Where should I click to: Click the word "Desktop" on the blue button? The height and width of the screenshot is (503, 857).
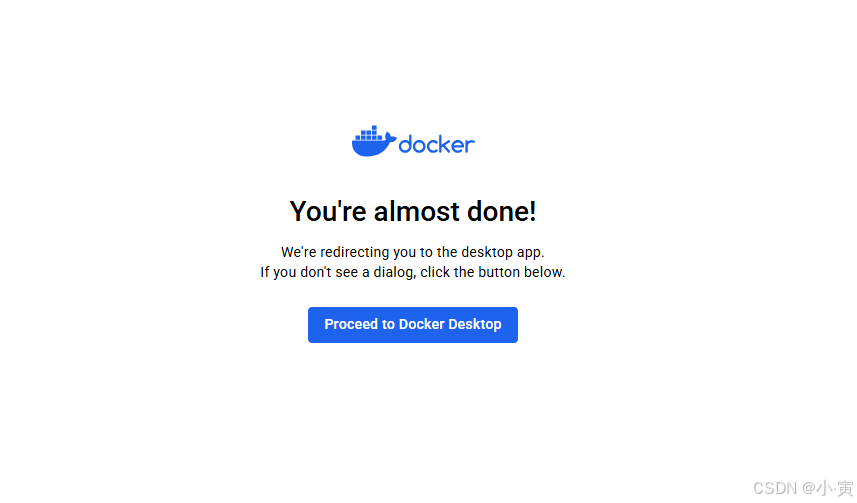coord(475,325)
